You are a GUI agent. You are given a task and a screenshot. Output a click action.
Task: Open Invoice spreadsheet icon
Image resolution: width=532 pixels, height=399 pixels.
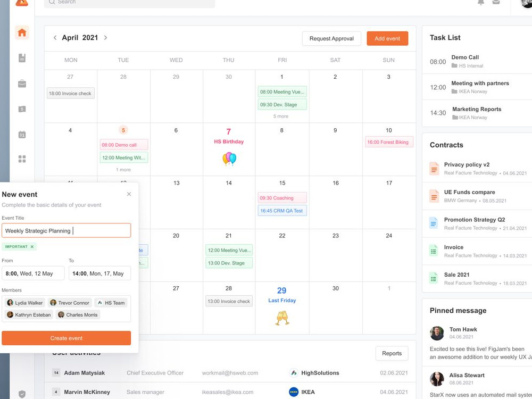tap(434, 251)
